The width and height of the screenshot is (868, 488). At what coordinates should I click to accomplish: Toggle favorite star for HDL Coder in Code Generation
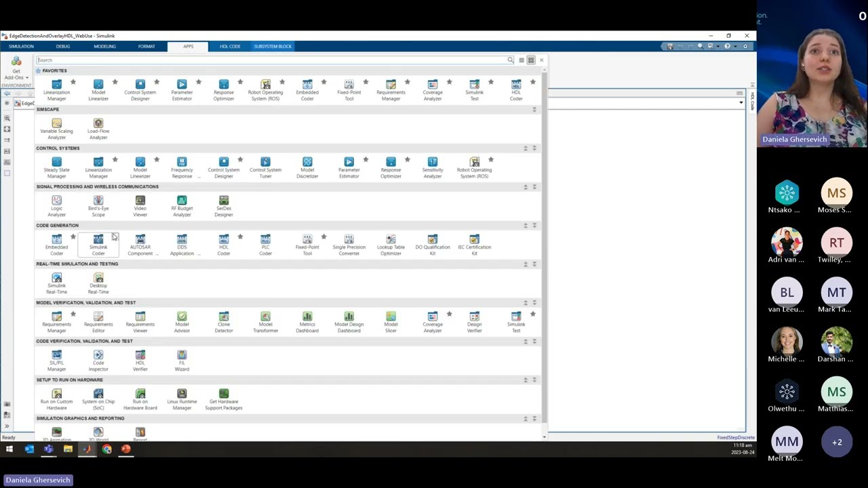(240, 237)
